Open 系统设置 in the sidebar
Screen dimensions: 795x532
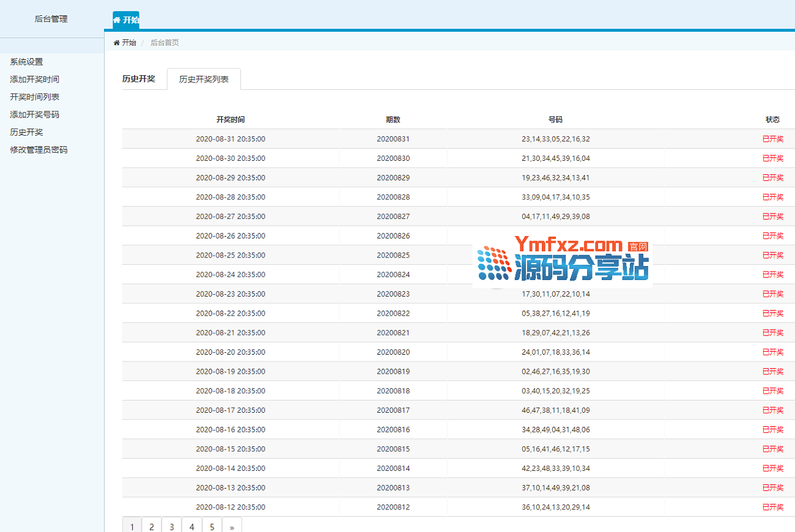(x=26, y=62)
